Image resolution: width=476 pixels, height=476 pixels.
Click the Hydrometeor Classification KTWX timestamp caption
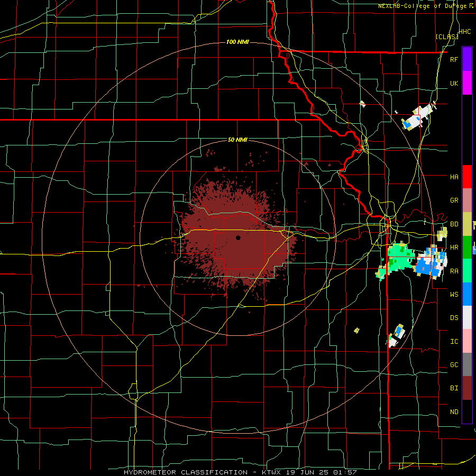pyautogui.click(x=240, y=472)
